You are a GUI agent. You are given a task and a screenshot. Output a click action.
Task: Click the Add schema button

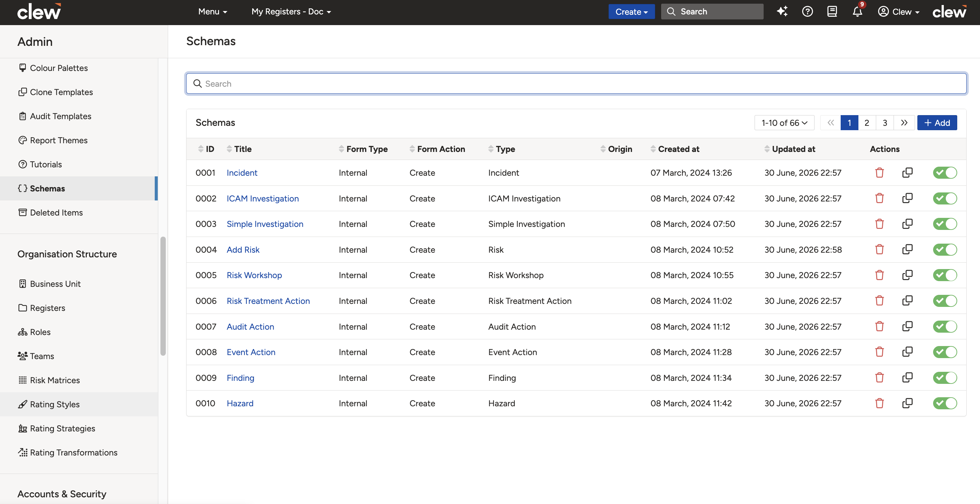click(937, 123)
